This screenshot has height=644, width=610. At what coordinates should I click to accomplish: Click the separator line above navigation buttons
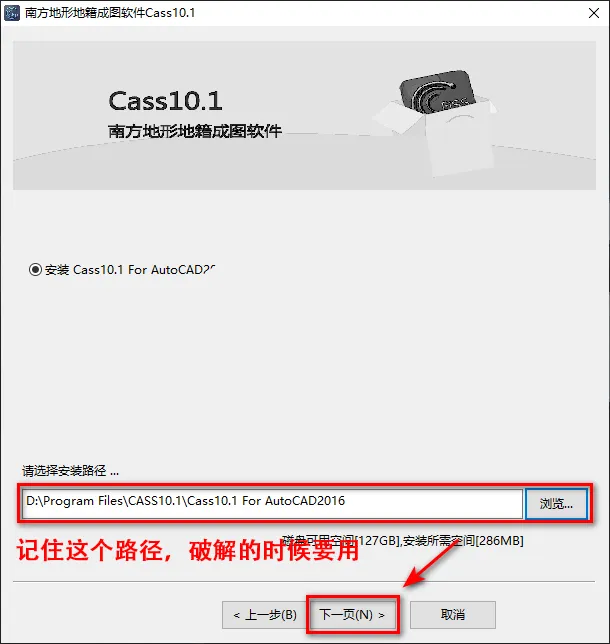pyautogui.click(x=304, y=582)
